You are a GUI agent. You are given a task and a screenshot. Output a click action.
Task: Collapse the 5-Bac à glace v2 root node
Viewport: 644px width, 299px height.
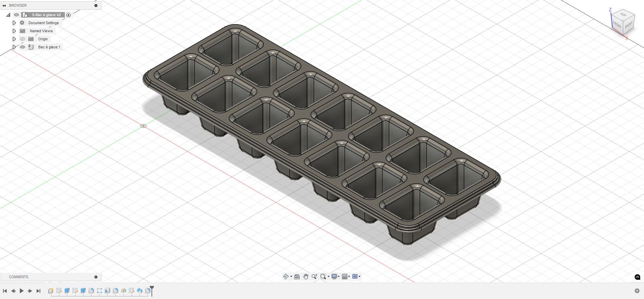coord(8,15)
